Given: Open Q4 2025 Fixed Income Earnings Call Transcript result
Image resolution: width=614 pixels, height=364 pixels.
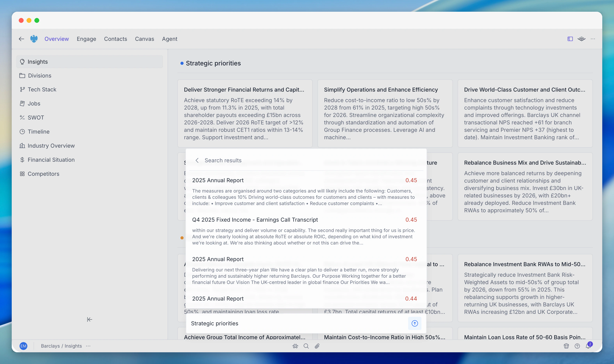Looking at the screenshot, I should [304, 231].
